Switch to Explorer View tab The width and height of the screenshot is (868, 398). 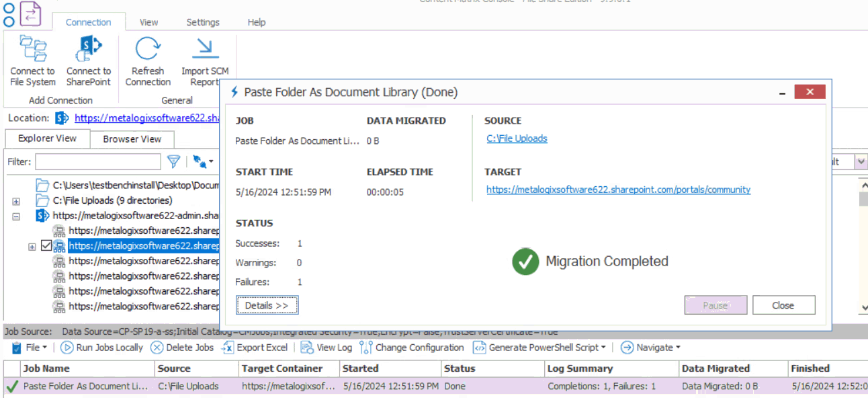click(47, 138)
